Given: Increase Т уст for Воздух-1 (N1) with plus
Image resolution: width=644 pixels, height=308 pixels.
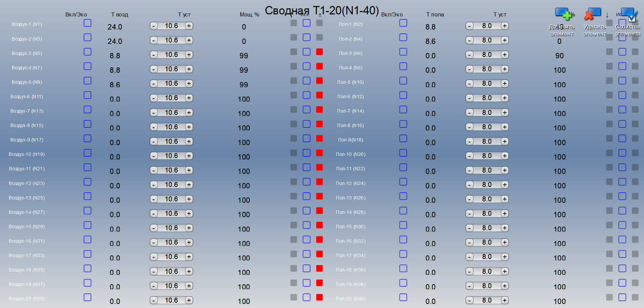Looking at the screenshot, I should pos(189,26).
